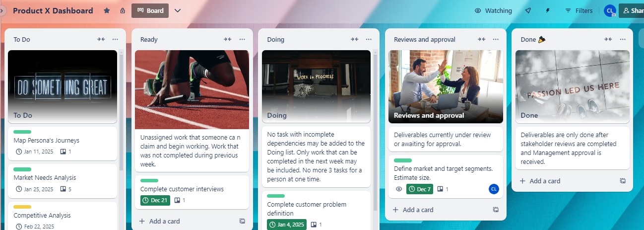This screenshot has height=230, width=644.
Task: Open the lightning bolt Automation icon
Action: [548, 10]
